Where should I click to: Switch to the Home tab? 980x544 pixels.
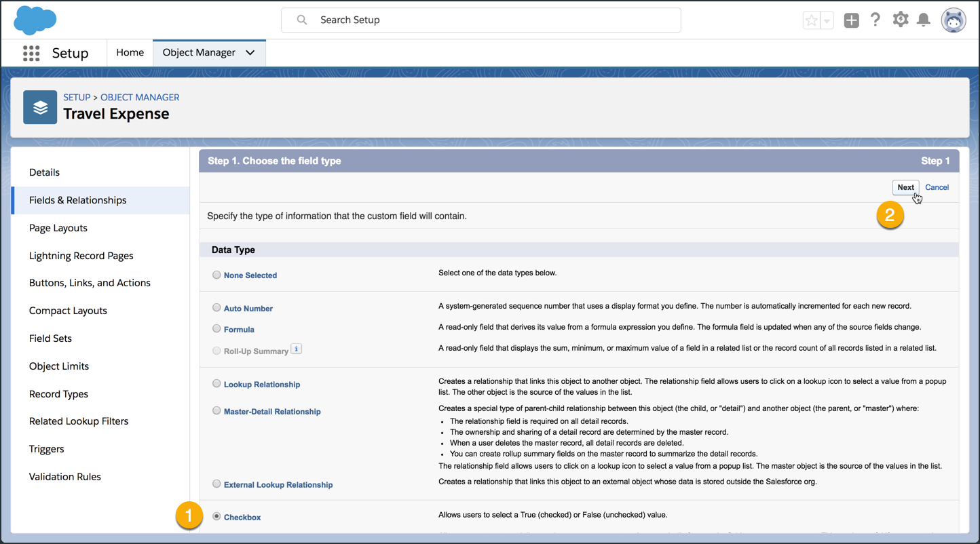click(130, 53)
